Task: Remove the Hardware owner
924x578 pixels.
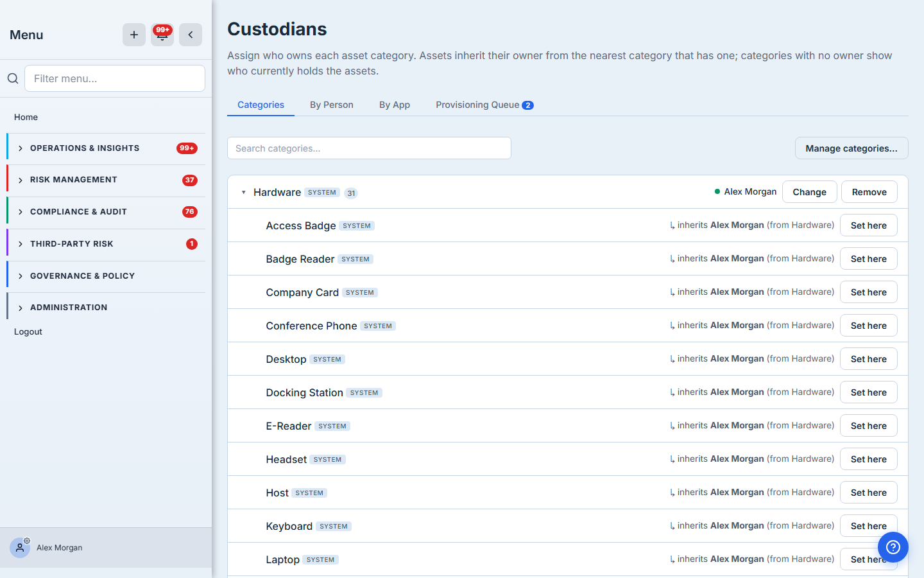Action: [x=869, y=192]
